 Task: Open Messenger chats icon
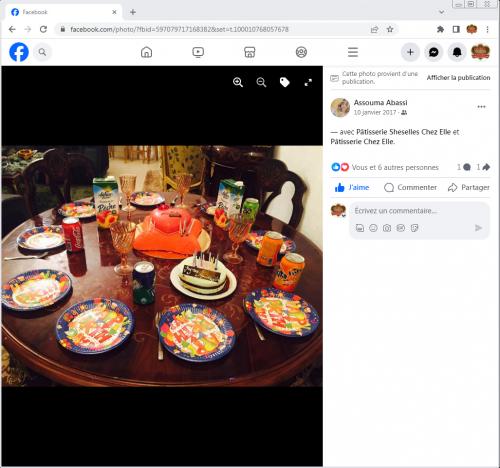[434, 52]
